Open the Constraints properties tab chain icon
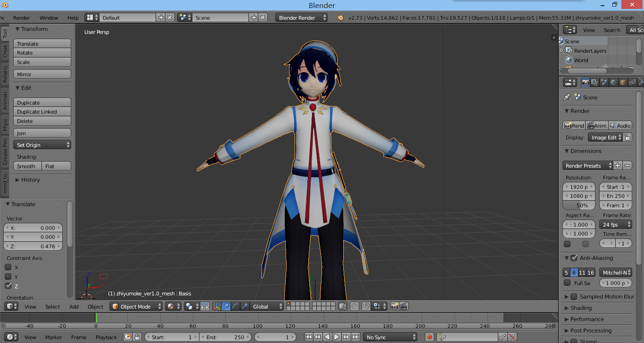 [x=632, y=82]
